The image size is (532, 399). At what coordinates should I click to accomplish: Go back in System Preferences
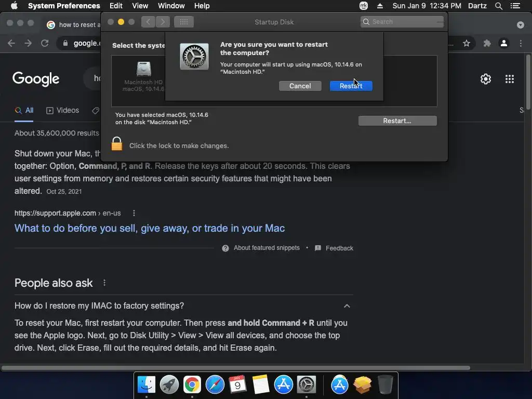click(x=148, y=22)
